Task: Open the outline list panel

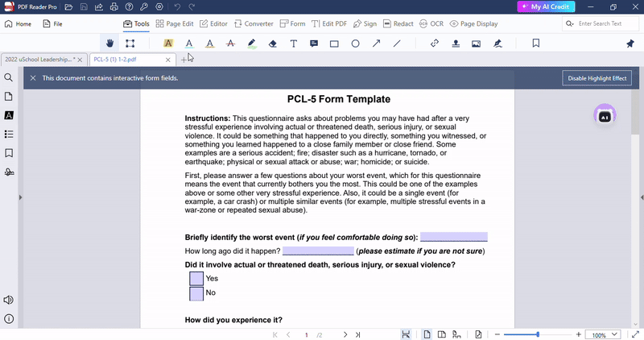Action: coord(9,134)
